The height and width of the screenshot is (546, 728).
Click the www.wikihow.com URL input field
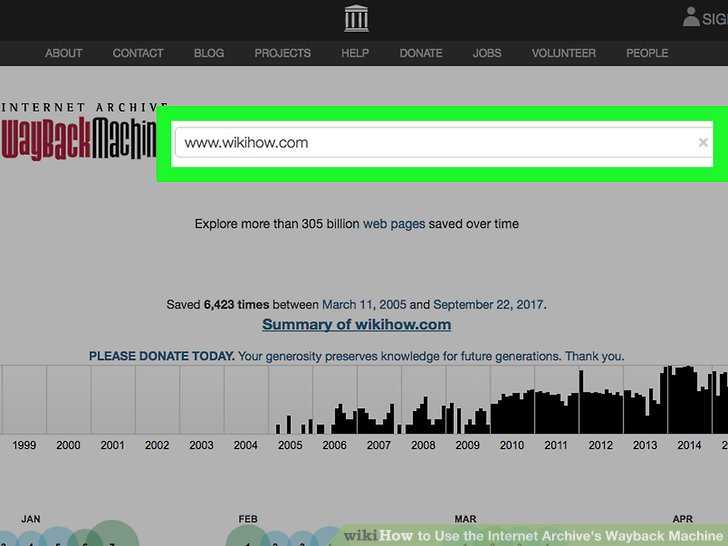[x=443, y=143]
